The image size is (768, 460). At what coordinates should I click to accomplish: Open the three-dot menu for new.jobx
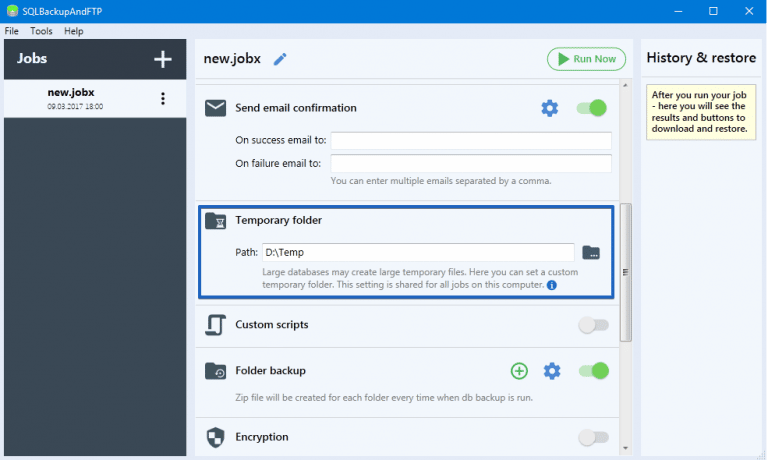pos(163,98)
